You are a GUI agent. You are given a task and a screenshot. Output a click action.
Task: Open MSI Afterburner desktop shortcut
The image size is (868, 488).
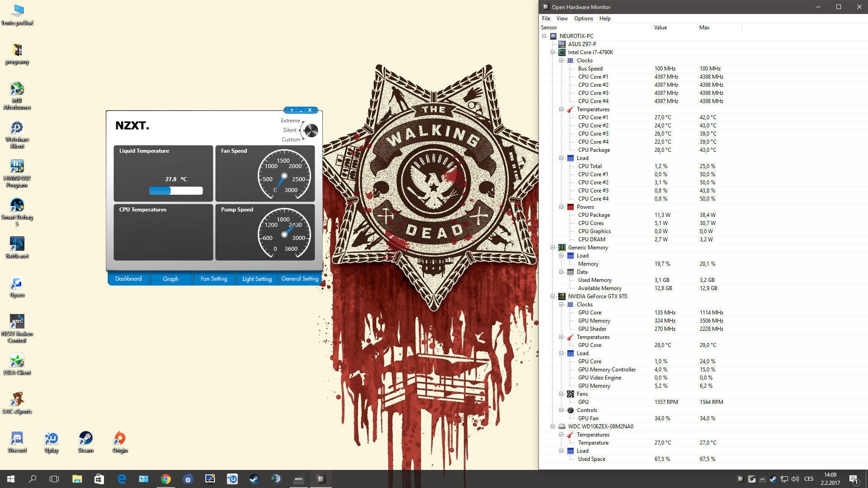click(17, 95)
